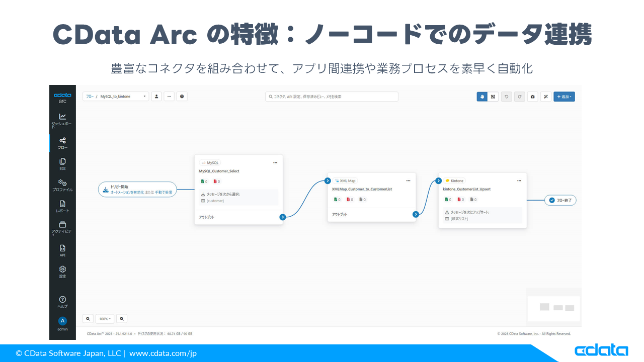
Task: Undo the last flow change
Action: [507, 97]
